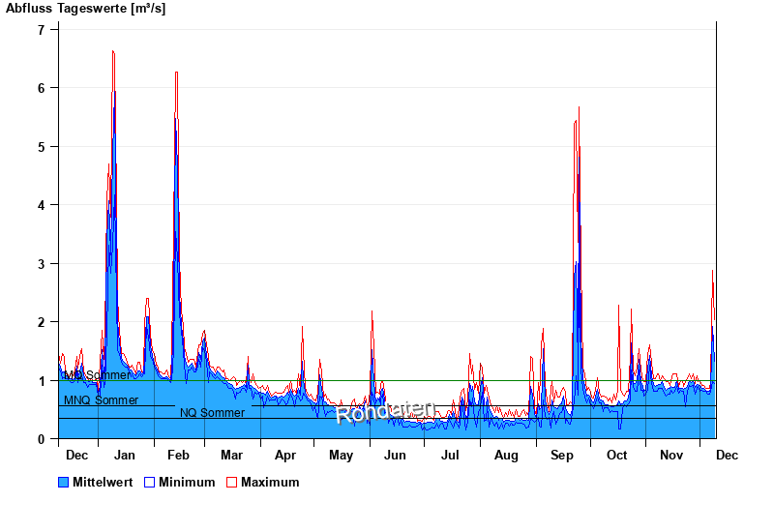
Task: Select the Aug month axis label
Action: click(506, 455)
